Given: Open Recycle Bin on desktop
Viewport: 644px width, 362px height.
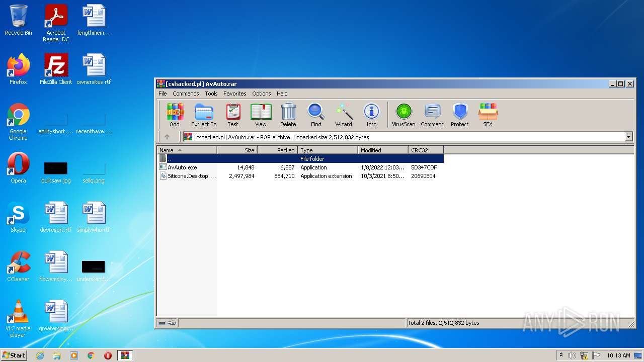Looking at the screenshot, I should tap(18, 20).
